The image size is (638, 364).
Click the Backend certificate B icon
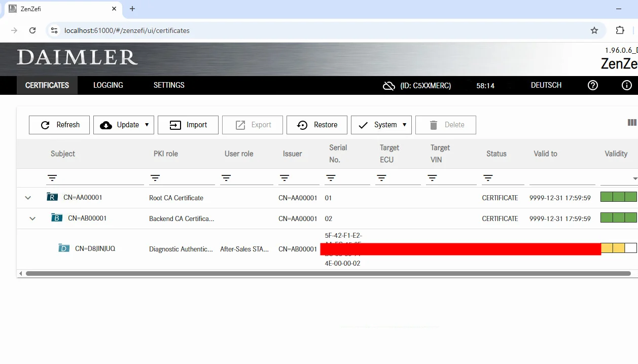pos(57,217)
